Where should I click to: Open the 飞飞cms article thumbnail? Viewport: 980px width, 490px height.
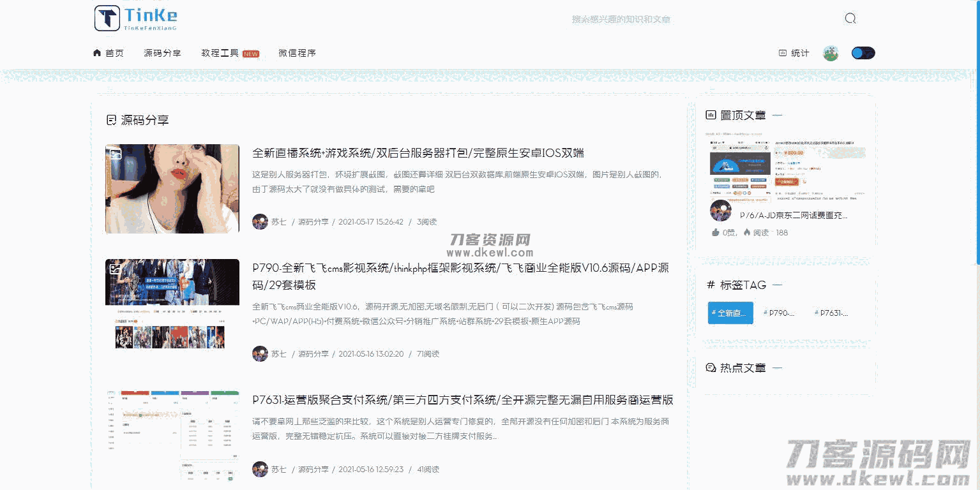pos(172,304)
